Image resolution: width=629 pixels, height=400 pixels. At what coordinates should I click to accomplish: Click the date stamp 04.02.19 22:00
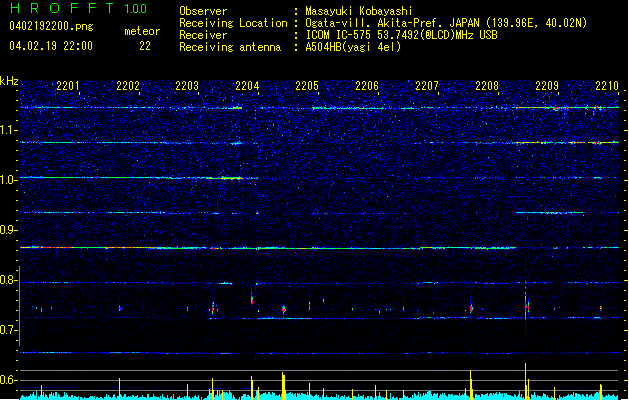[x=51, y=46]
